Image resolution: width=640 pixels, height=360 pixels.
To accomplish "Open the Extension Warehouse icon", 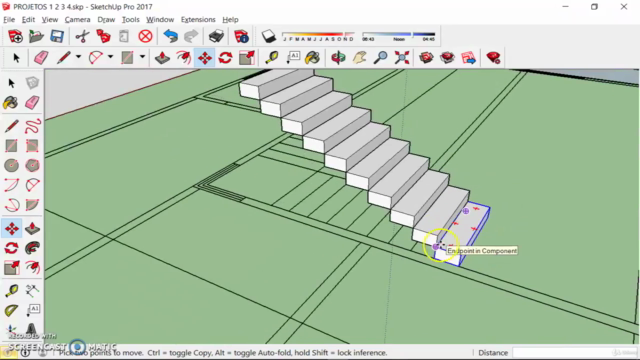I will (447, 58).
